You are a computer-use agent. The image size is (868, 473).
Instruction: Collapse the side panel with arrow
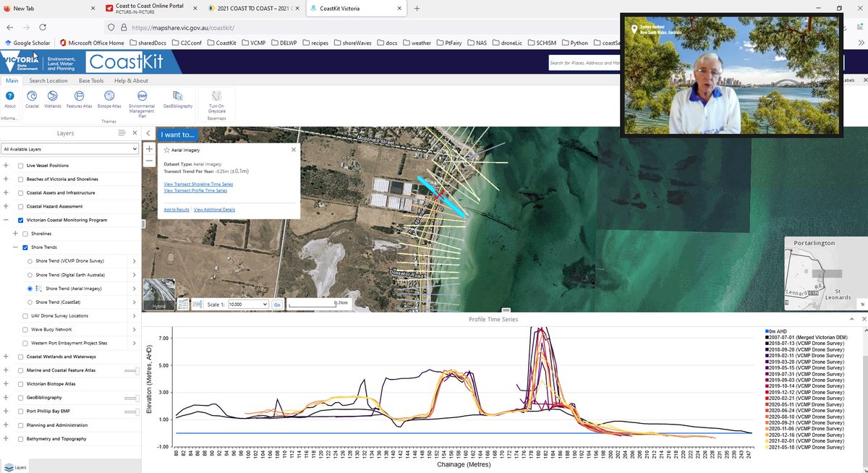[148, 134]
